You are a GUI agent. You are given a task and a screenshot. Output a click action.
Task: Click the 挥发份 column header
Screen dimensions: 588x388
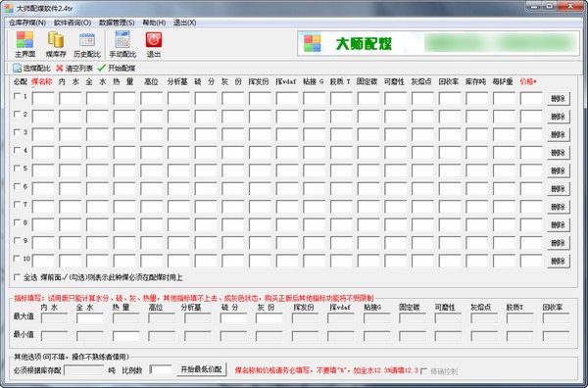click(x=259, y=81)
